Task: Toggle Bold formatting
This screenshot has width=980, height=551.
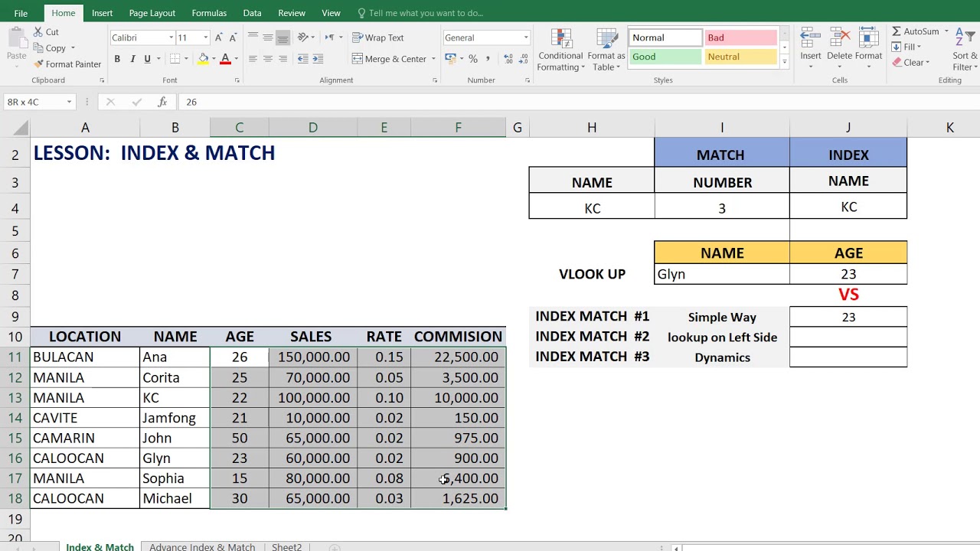Action: 117,59
